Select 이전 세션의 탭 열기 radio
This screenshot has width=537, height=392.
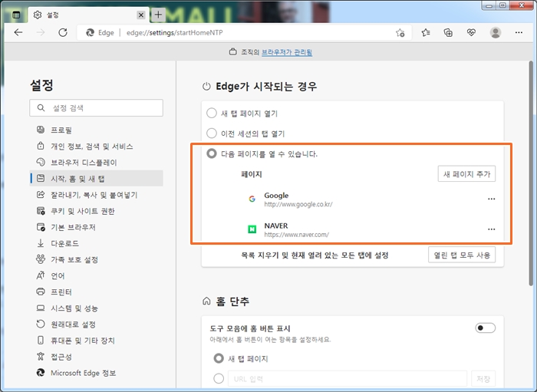[x=212, y=133]
